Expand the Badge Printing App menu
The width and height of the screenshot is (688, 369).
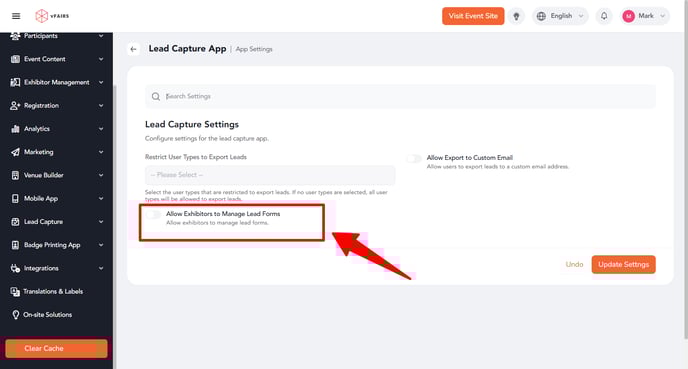(57, 245)
